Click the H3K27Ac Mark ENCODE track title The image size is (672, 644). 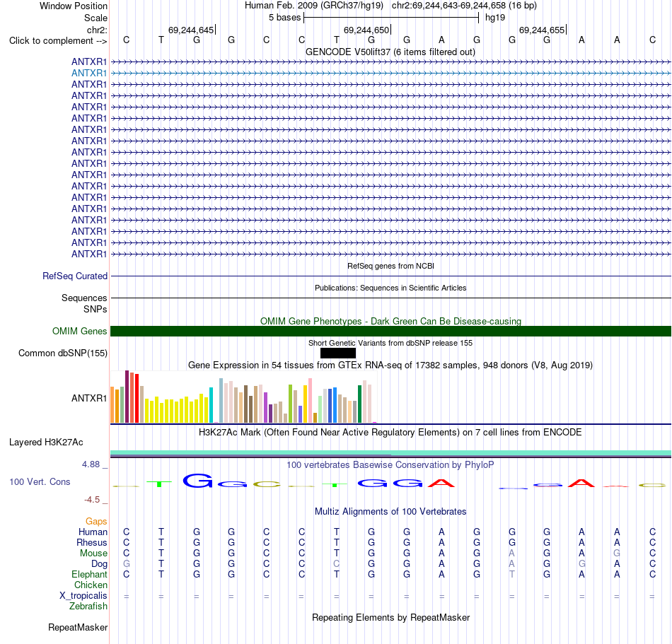coord(390,432)
